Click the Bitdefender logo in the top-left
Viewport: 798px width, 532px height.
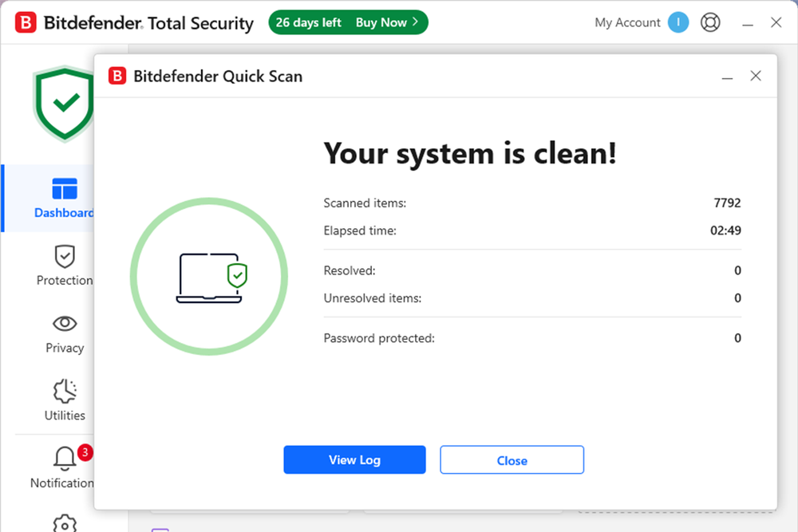tap(25, 22)
